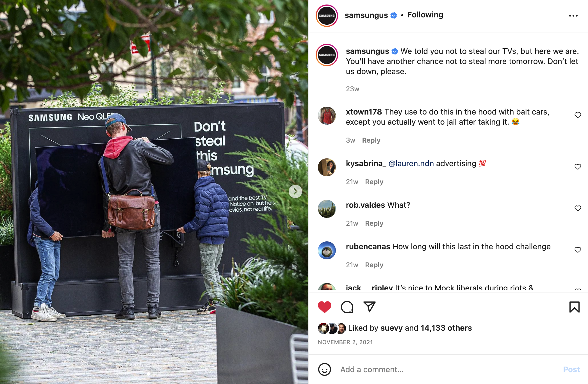Reply to xtown178's comment
This screenshot has width=588, height=384.
tap(371, 140)
